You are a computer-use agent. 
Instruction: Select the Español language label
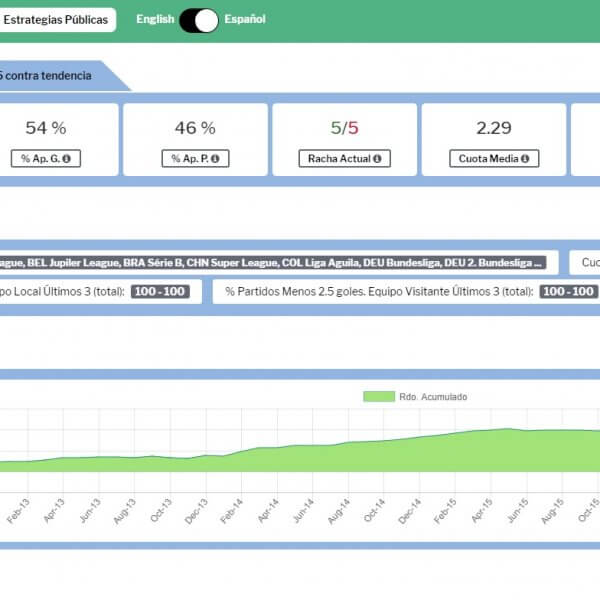click(245, 19)
